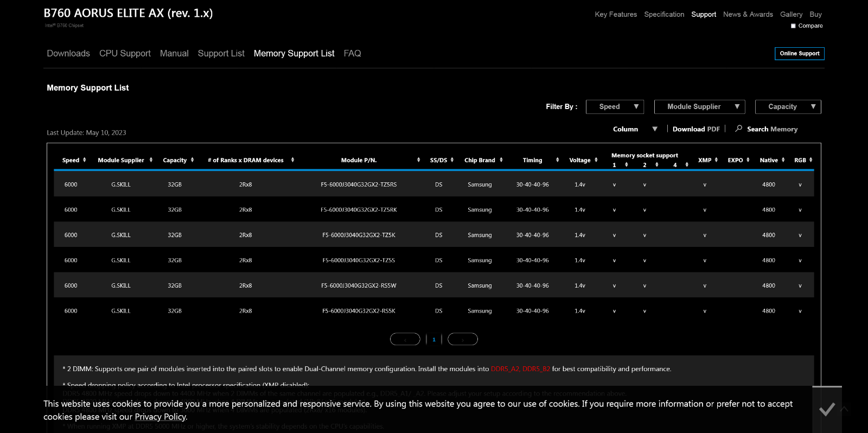Sort by Module Supplier column arrows

[x=151, y=160]
